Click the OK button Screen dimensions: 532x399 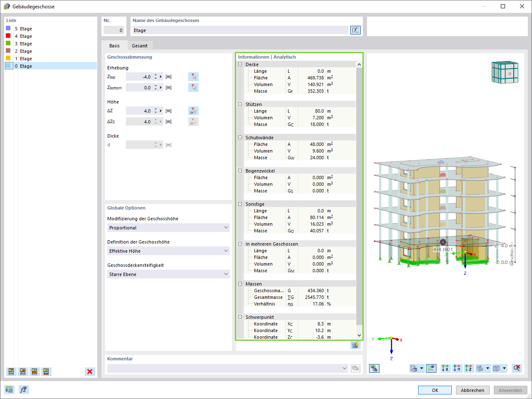435,390
